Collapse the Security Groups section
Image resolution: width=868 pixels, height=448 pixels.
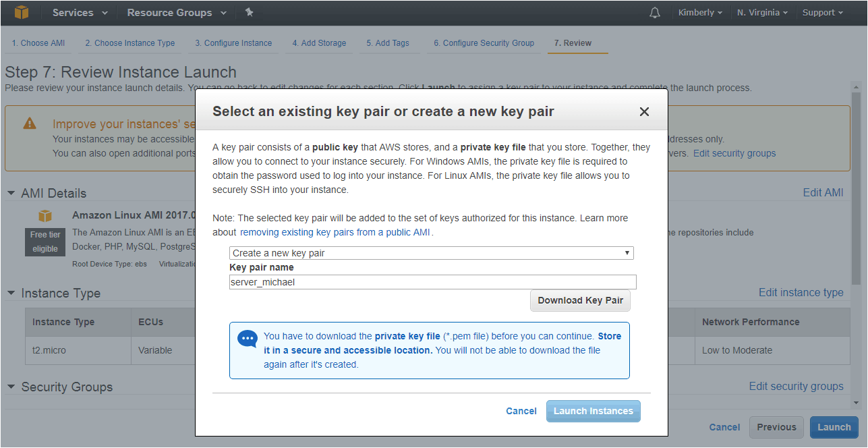pyautogui.click(x=11, y=387)
